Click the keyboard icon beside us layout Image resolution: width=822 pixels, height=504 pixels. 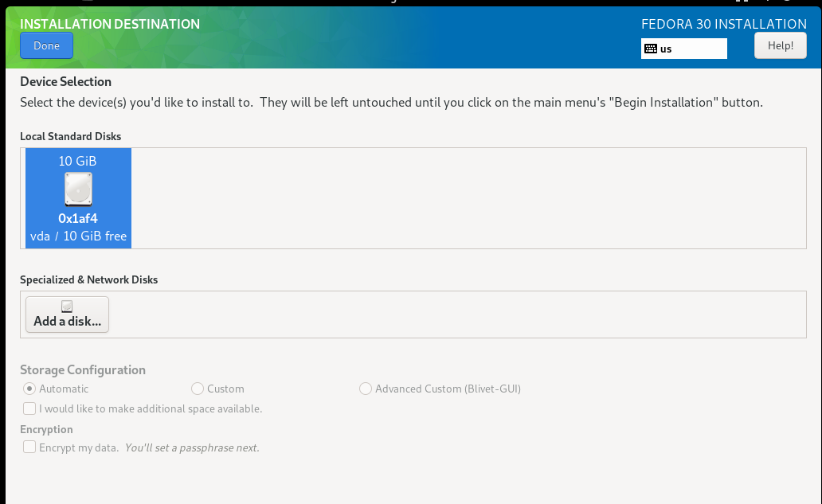651,49
